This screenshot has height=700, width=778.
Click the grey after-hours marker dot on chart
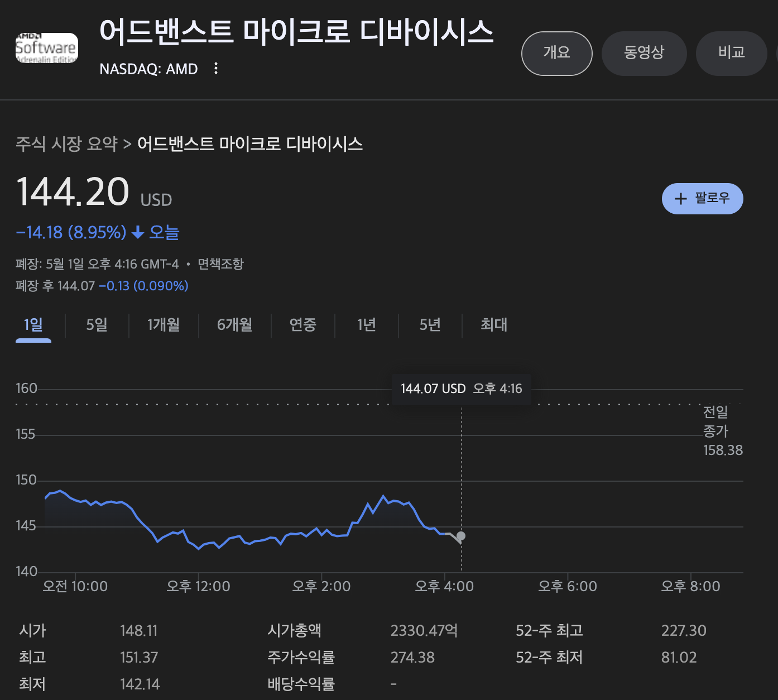pos(460,536)
